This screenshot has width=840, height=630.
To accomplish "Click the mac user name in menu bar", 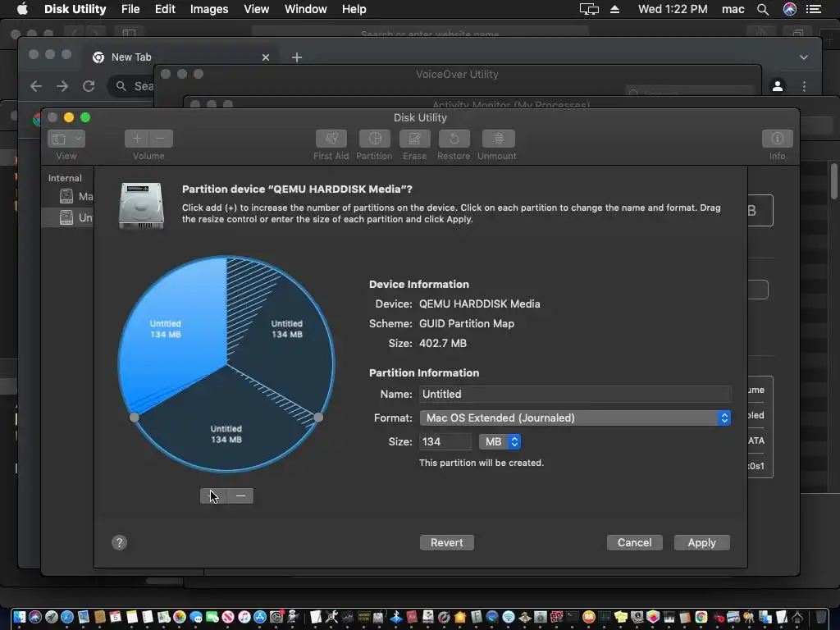I will coord(733,9).
